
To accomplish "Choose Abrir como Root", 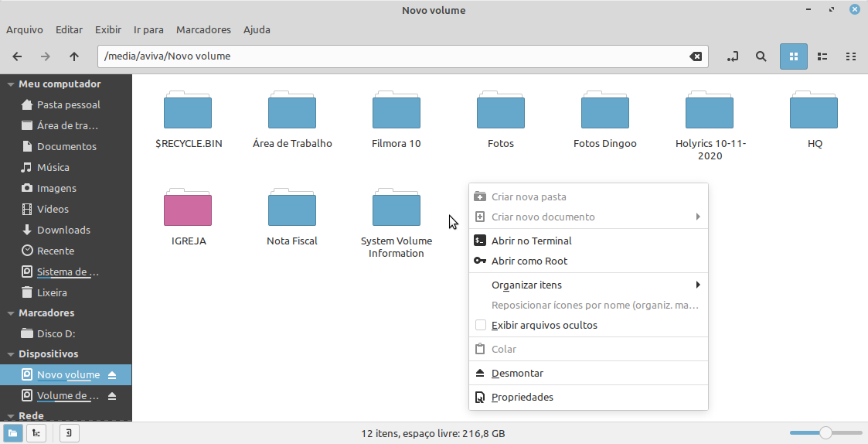I will pyautogui.click(x=588, y=261).
